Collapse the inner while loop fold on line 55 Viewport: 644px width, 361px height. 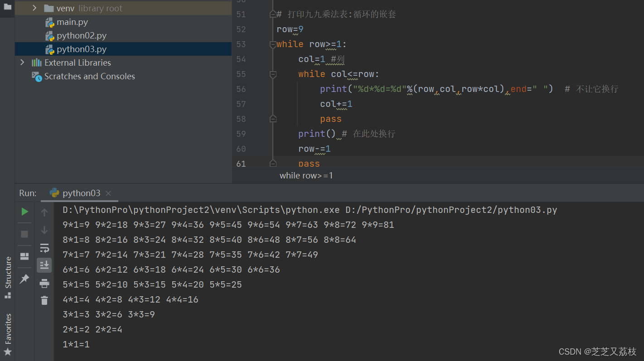[x=273, y=74]
